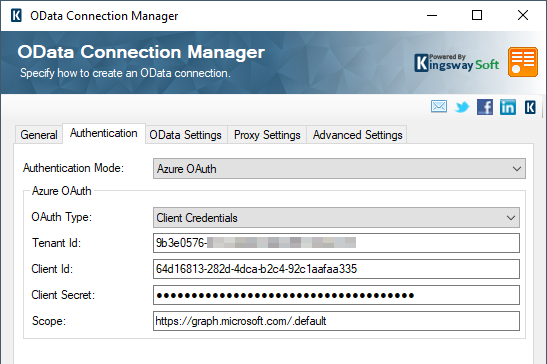Screen dimensions: 547x364
Task: Click the 'Scope:' label
Action: tap(48, 321)
